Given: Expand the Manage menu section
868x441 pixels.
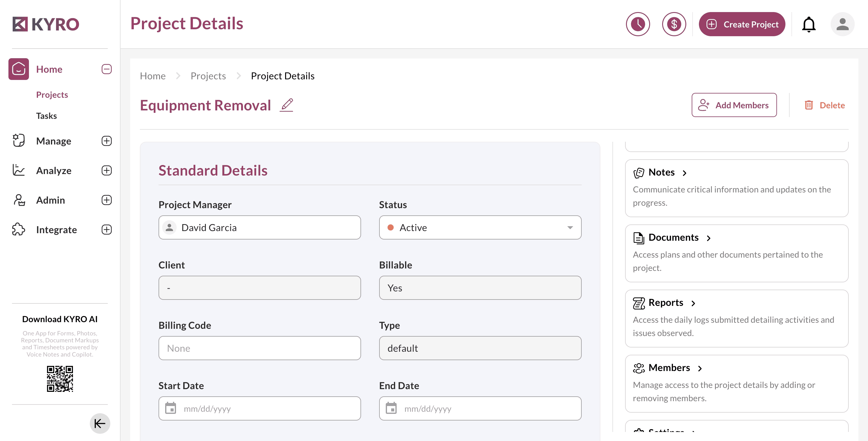Looking at the screenshot, I should coord(106,141).
